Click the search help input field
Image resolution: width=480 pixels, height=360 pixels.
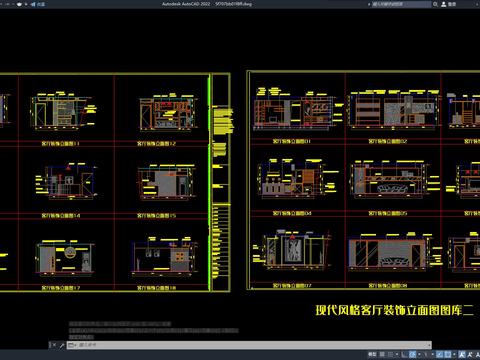click(x=401, y=4)
